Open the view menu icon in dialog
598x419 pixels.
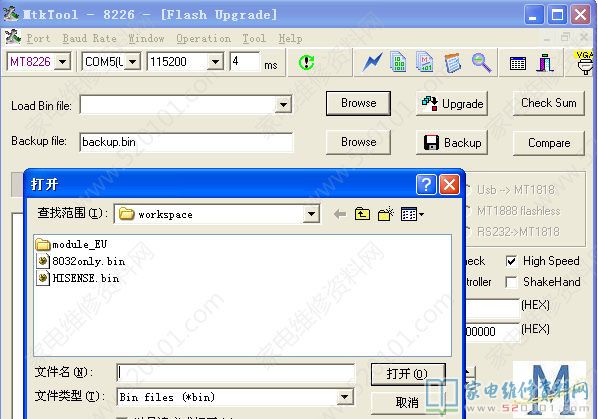(412, 214)
